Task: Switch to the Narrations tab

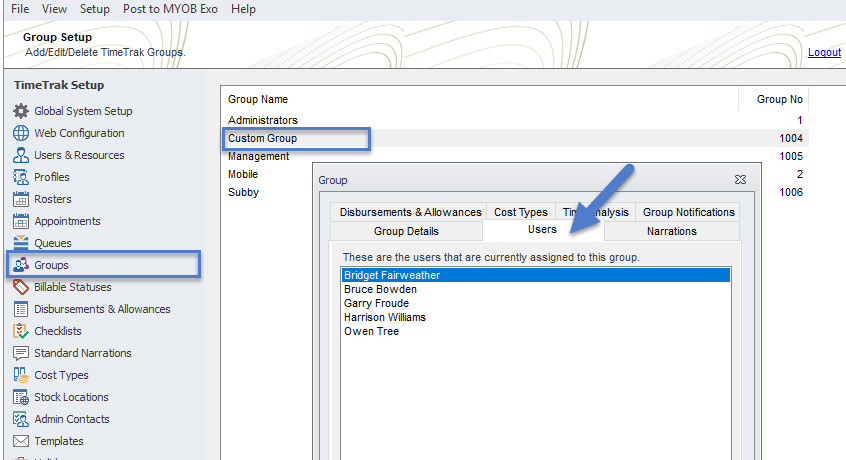Action: [671, 231]
